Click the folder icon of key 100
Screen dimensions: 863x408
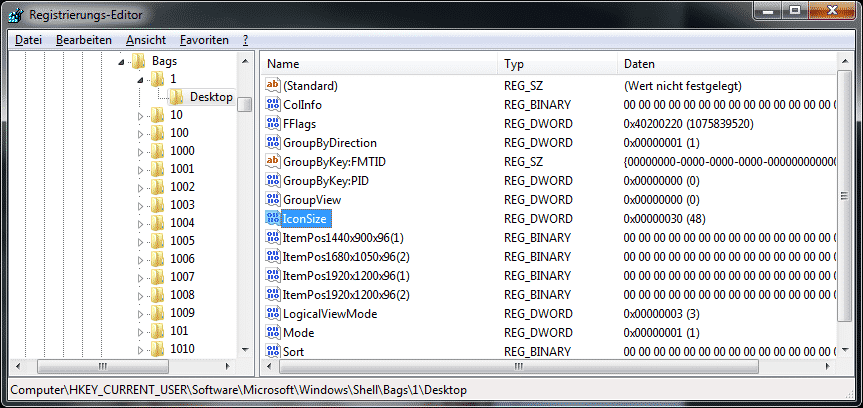click(x=157, y=133)
